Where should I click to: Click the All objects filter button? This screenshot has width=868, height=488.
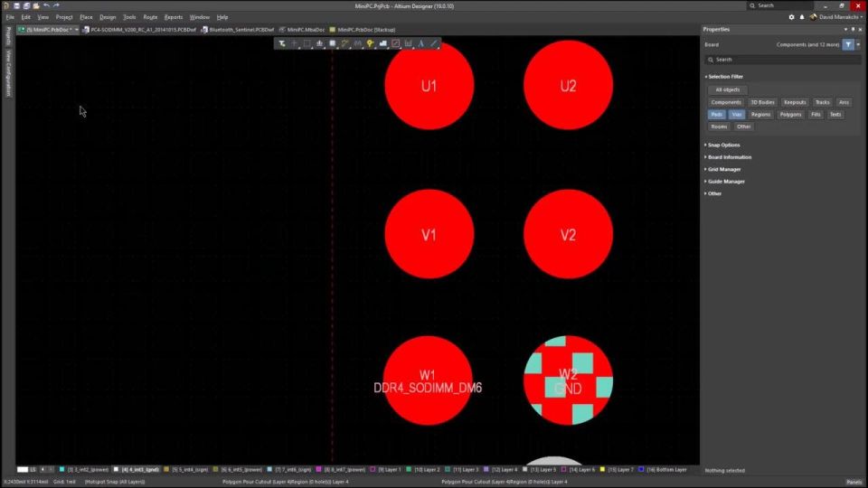pos(727,89)
